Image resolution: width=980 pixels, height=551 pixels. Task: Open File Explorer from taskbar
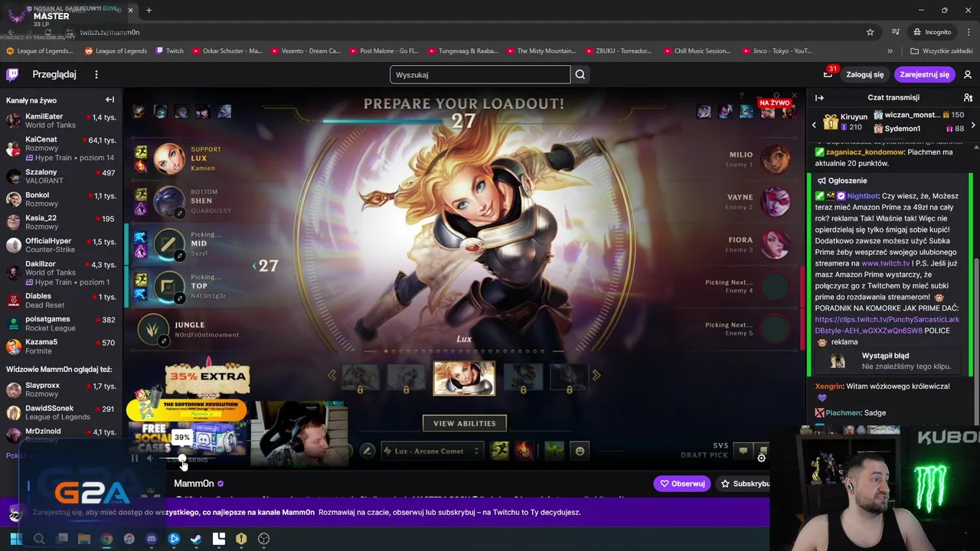tap(84, 539)
